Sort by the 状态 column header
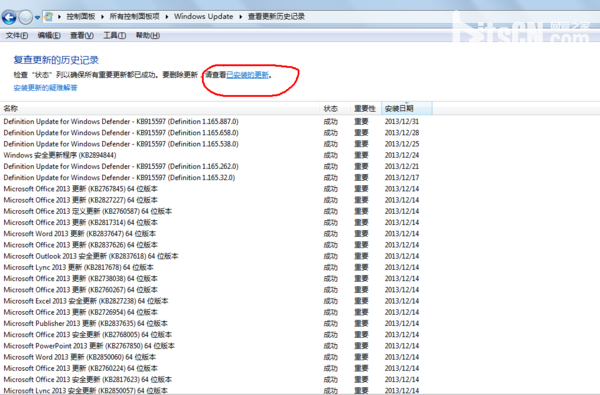The height and width of the screenshot is (395, 600). (335, 109)
